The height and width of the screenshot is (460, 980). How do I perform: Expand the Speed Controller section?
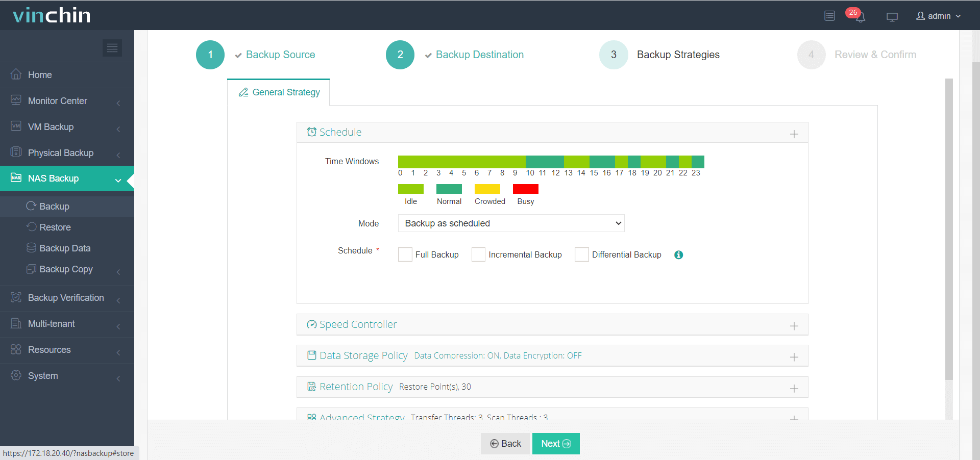(x=794, y=326)
